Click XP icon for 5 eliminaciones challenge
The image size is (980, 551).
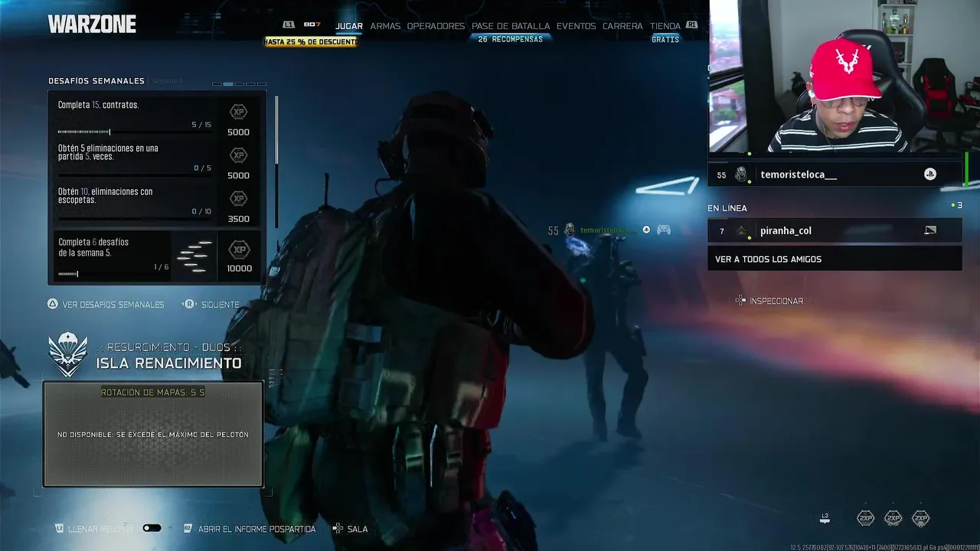pos(239,155)
